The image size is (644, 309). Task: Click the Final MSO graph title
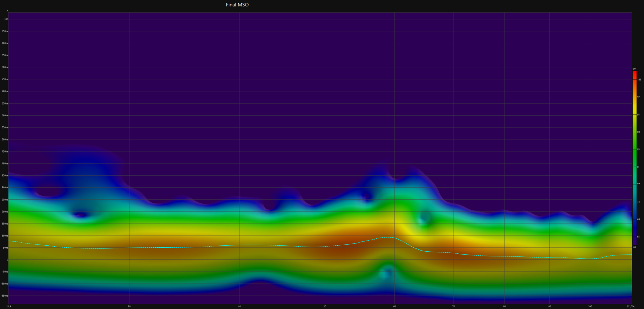pyautogui.click(x=237, y=5)
